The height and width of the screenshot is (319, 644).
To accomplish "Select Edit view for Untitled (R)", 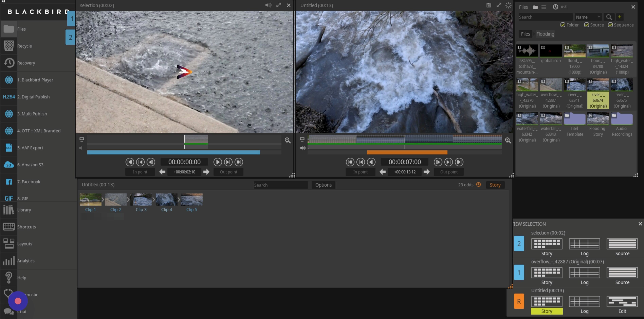I will [x=622, y=305].
